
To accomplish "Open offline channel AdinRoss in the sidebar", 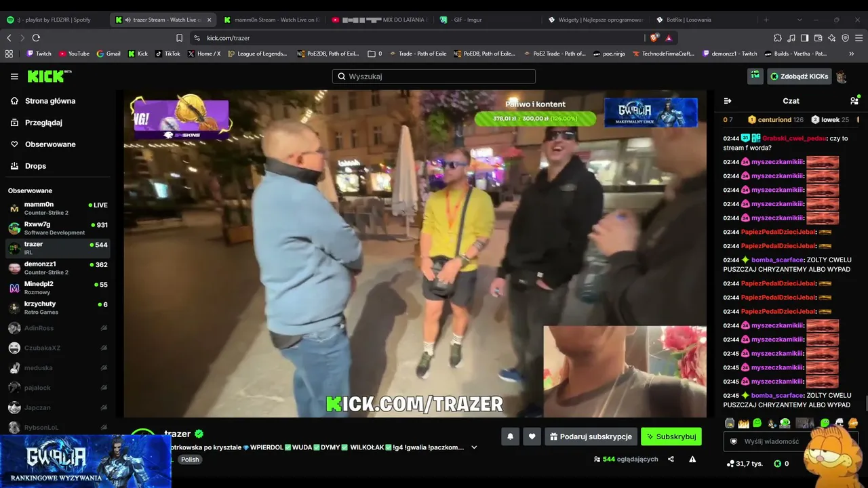I will pyautogui.click(x=58, y=328).
